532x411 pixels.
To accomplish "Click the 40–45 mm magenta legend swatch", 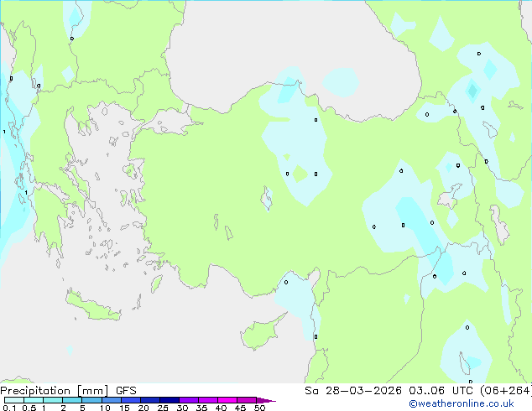I will pyautogui.click(x=227, y=400).
